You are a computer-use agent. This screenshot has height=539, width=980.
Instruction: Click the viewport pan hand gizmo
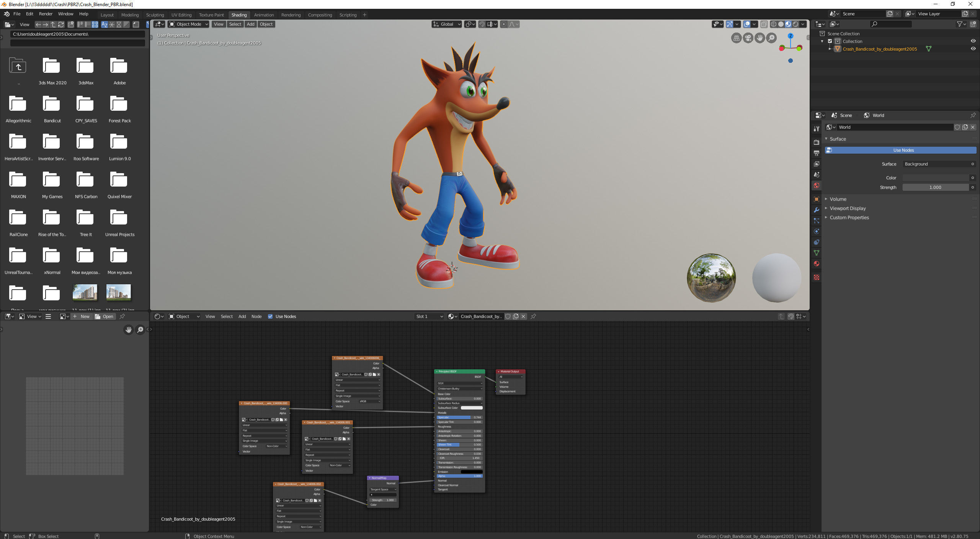(760, 38)
